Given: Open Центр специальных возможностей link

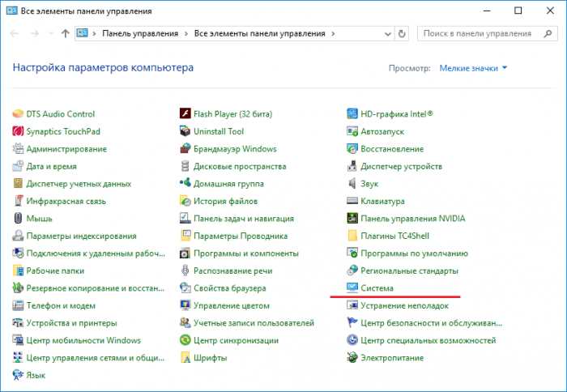Looking at the screenshot, I should point(428,340).
